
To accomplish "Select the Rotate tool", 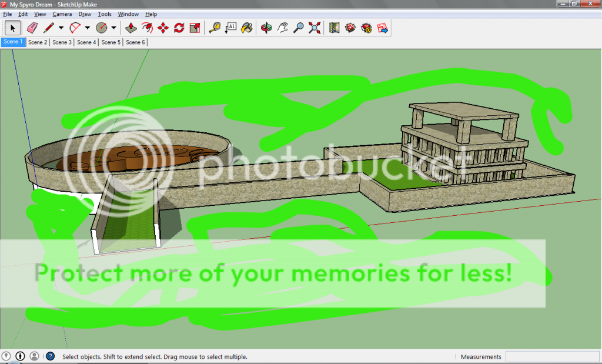I will (x=179, y=28).
